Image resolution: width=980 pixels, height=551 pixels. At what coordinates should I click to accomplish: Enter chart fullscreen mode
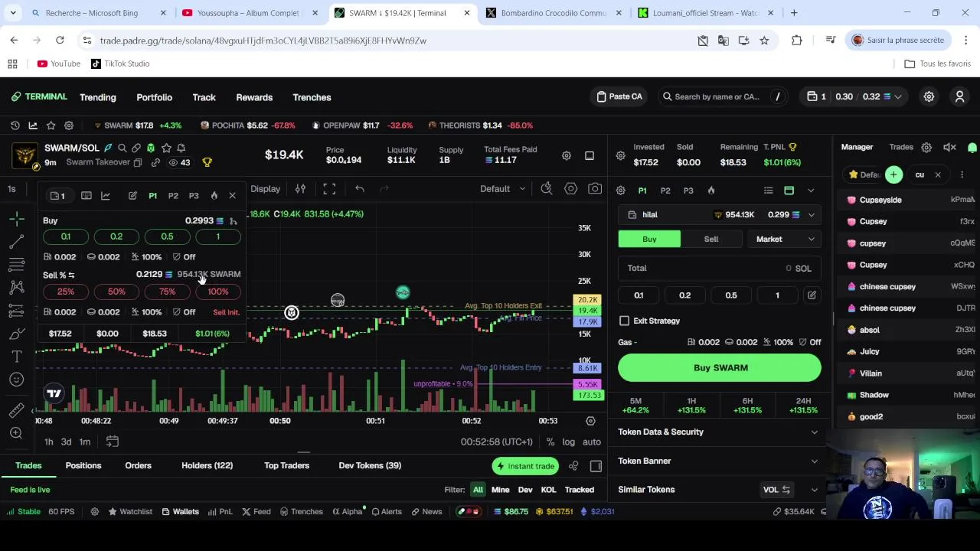329,188
